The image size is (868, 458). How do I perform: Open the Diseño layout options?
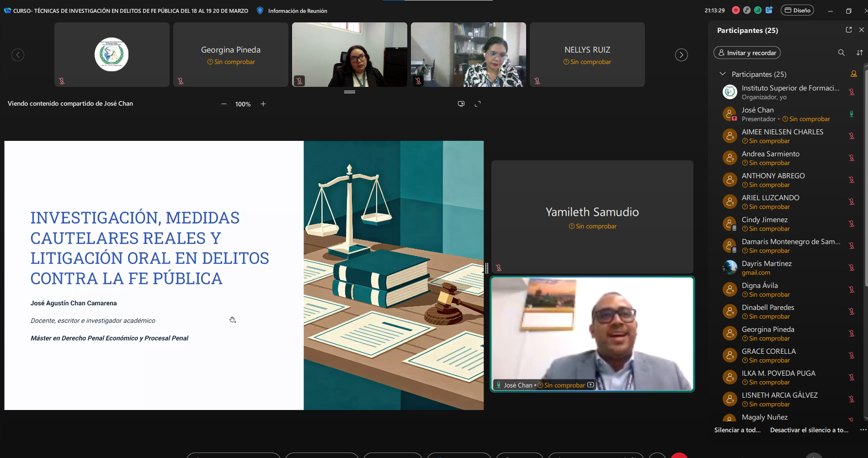click(797, 10)
